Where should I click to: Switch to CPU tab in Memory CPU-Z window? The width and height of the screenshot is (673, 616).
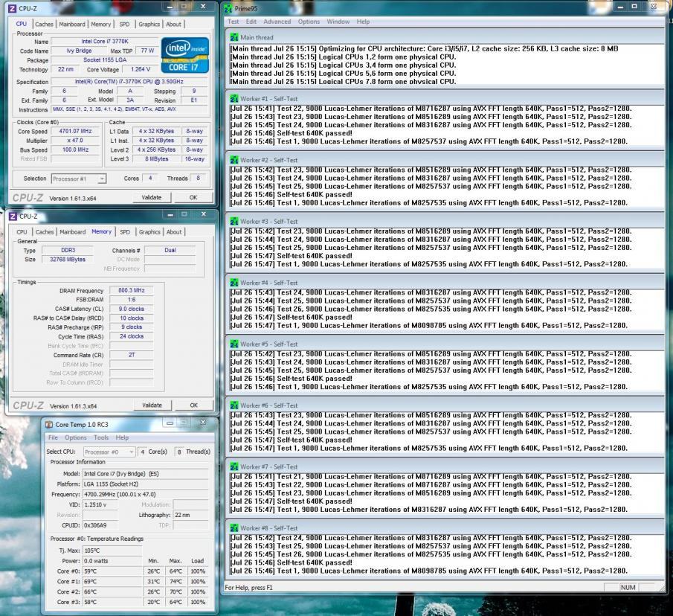point(22,232)
